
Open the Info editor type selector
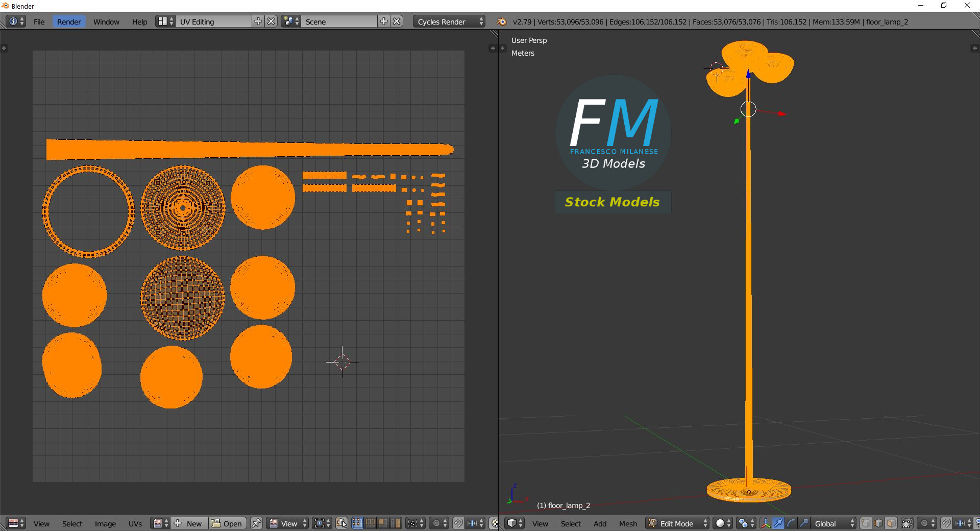[x=16, y=21]
